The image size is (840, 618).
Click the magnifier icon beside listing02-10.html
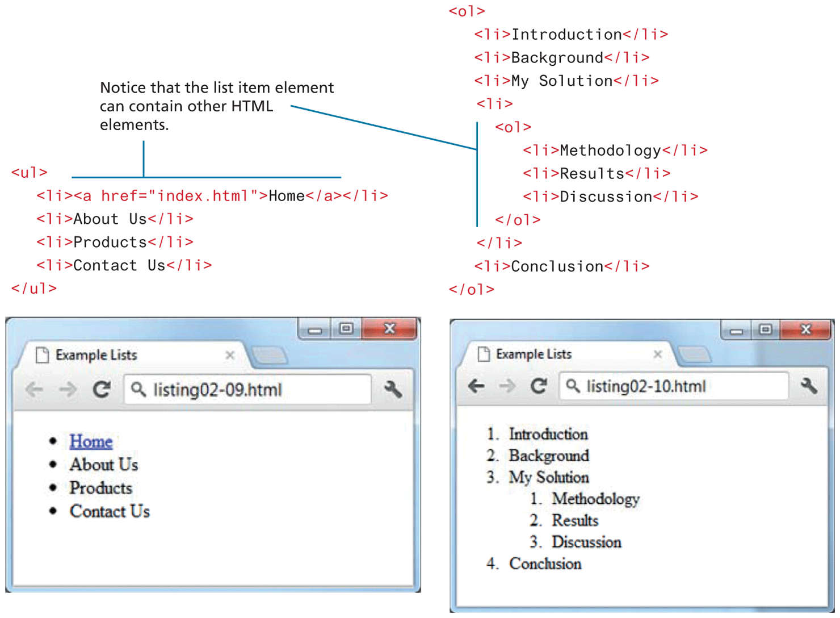click(x=573, y=386)
